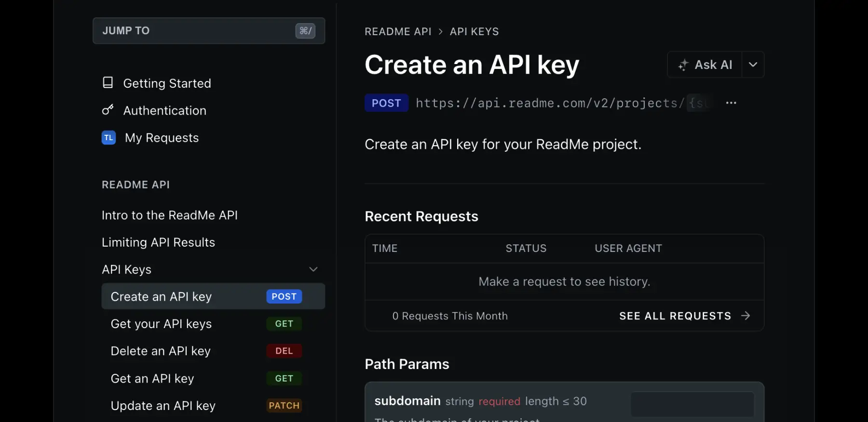The image size is (868, 422).
Task: Click the POST badge beside endpoint URL
Action: coord(386,103)
